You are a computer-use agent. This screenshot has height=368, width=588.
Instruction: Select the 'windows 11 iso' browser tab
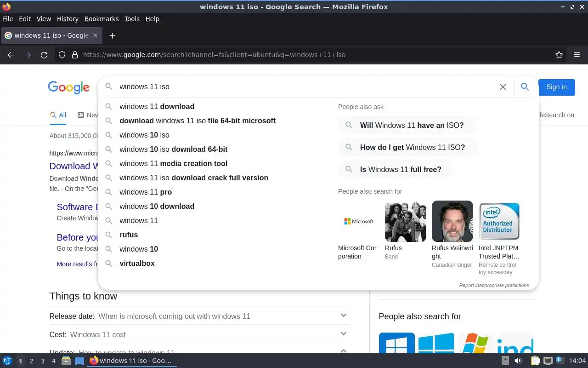(51, 35)
